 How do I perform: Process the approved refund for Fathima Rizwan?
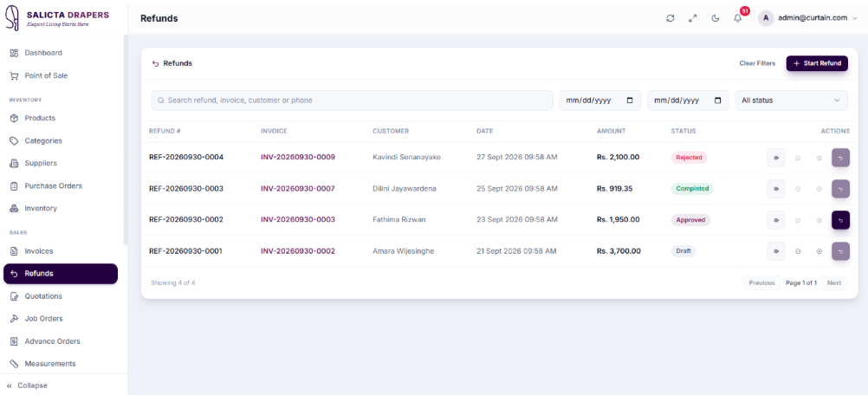[841, 220]
